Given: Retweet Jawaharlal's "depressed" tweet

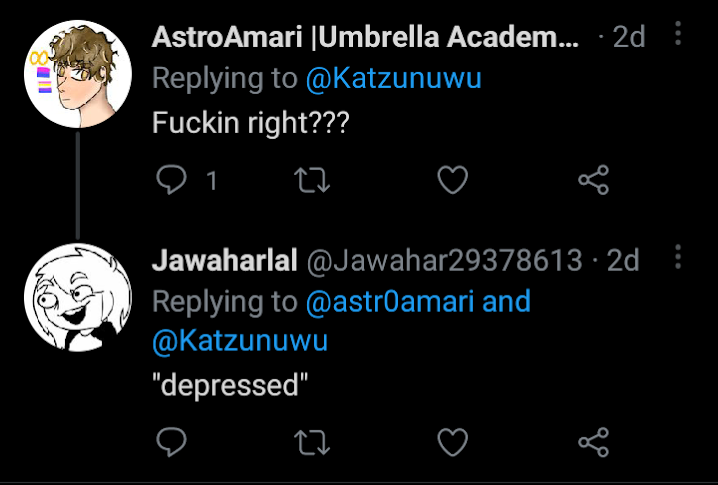Looking at the screenshot, I should (312, 442).
